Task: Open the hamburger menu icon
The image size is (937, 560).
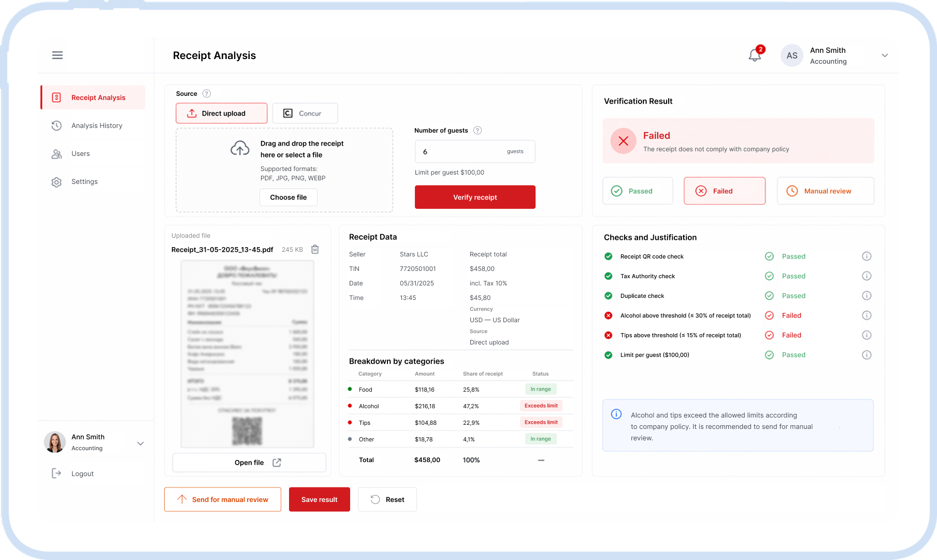Action: [57, 55]
